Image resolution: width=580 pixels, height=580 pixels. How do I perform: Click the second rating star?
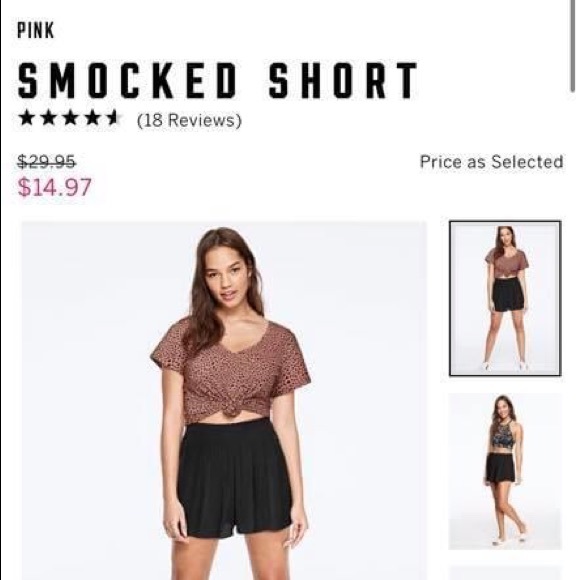tap(48, 118)
